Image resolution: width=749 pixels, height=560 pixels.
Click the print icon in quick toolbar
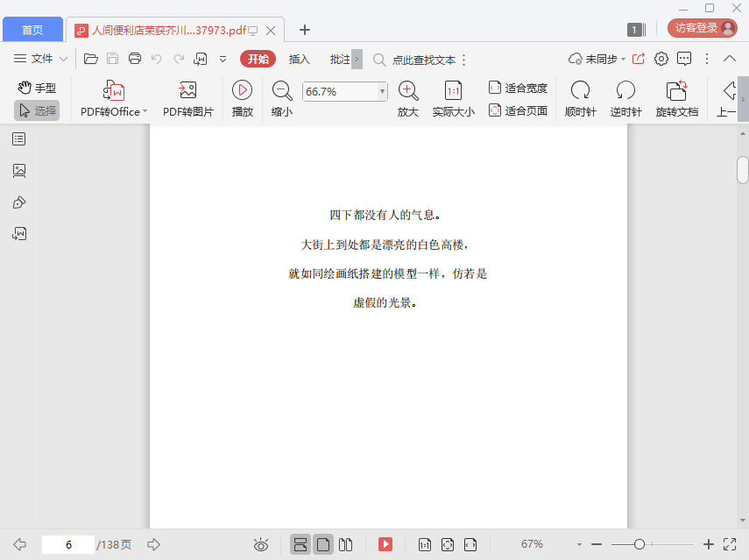pyautogui.click(x=135, y=59)
